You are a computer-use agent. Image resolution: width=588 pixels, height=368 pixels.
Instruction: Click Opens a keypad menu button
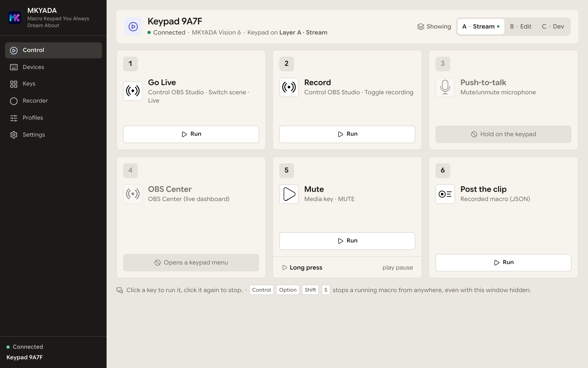(x=191, y=262)
